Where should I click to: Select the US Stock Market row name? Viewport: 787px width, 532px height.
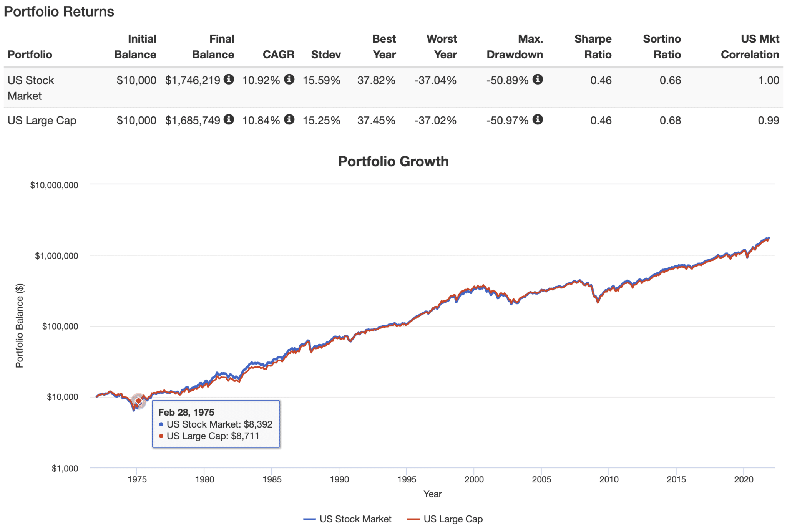[x=31, y=88]
